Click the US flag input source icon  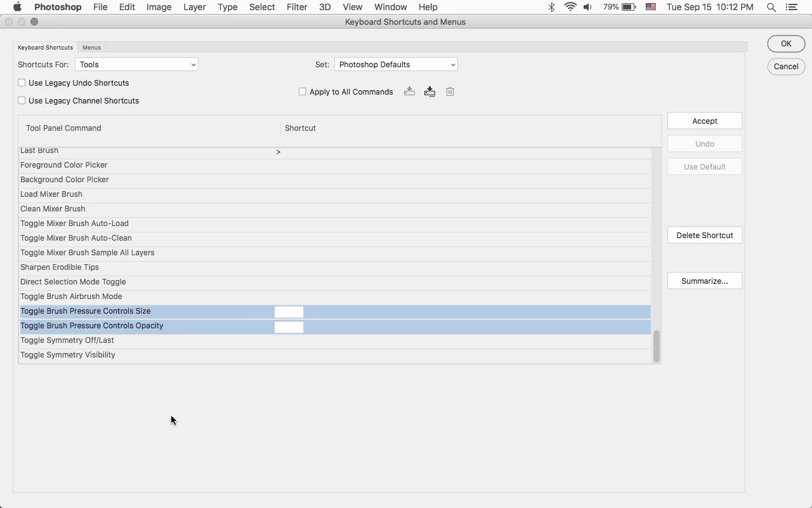(650, 7)
